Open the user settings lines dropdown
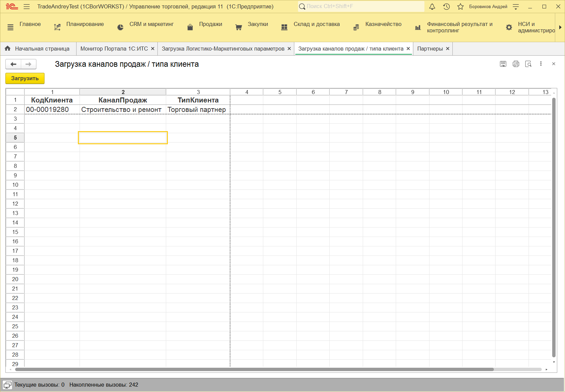565x392 pixels. [516, 7]
